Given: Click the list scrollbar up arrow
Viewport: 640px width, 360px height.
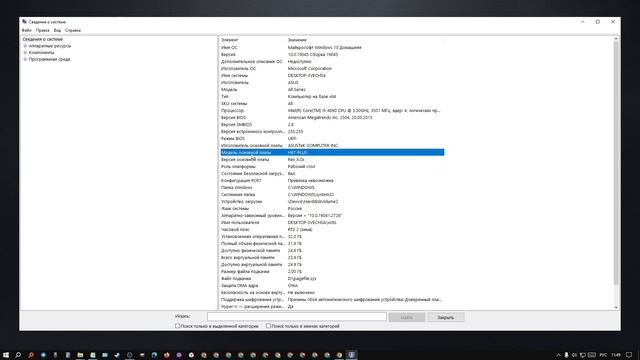Looking at the screenshot, I should coord(616,39).
